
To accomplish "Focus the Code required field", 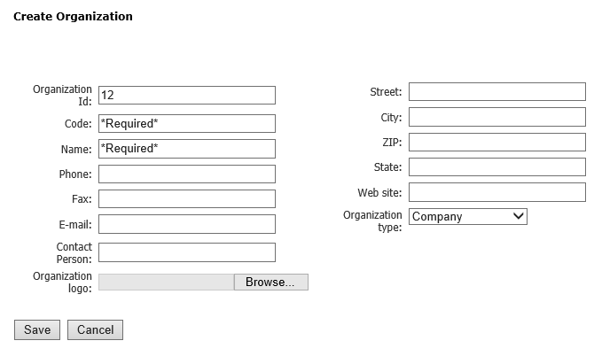I will point(186,124).
